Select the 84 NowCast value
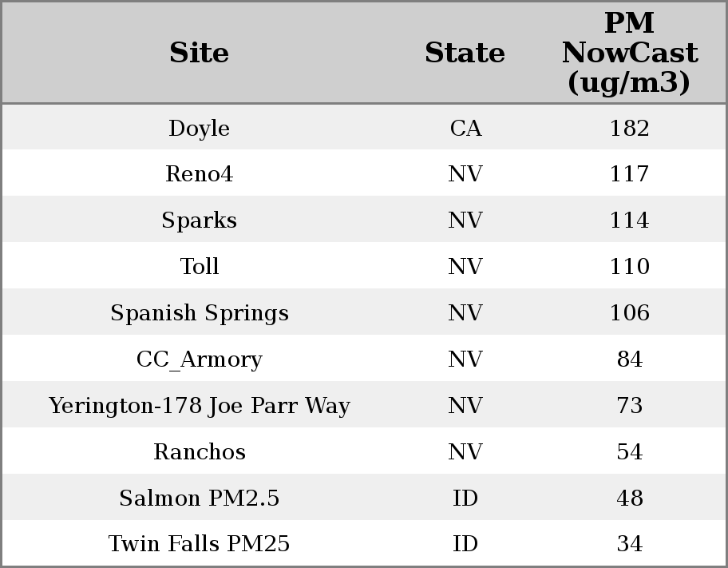This screenshot has width=728, height=568. [x=629, y=359]
